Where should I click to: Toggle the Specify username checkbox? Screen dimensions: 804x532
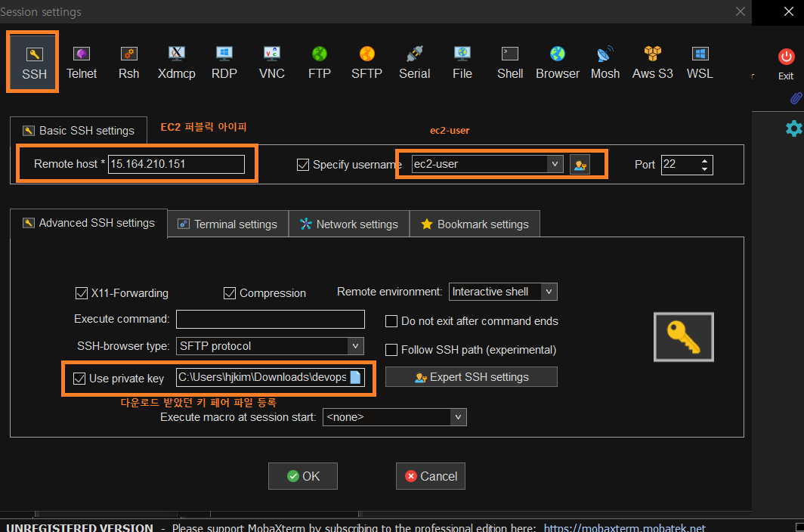(x=303, y=165)
